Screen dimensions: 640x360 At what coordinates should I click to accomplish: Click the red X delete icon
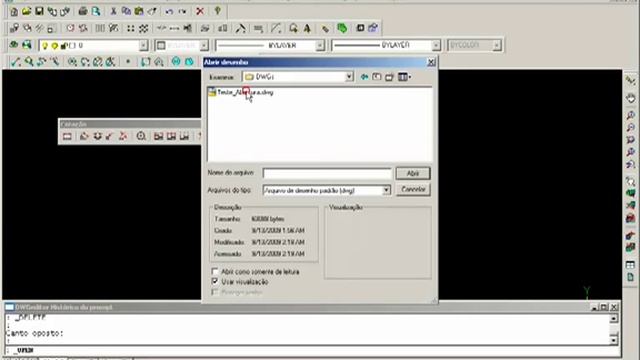tap(200, 11)
